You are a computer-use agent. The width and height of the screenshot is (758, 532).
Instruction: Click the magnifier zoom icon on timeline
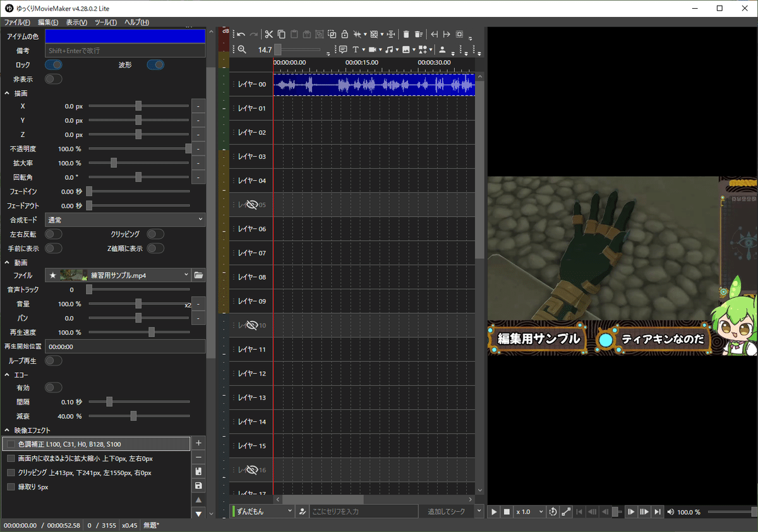[x=241, y=49]
